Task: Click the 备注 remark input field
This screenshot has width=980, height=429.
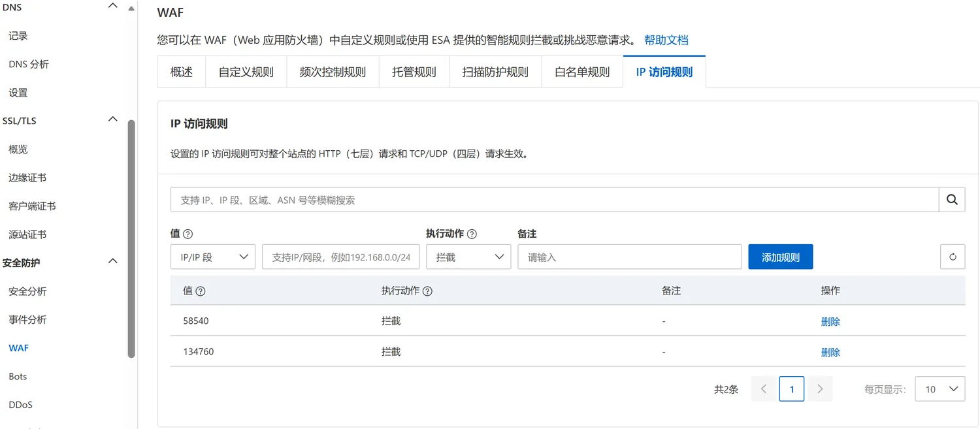Action: (629, 257)
